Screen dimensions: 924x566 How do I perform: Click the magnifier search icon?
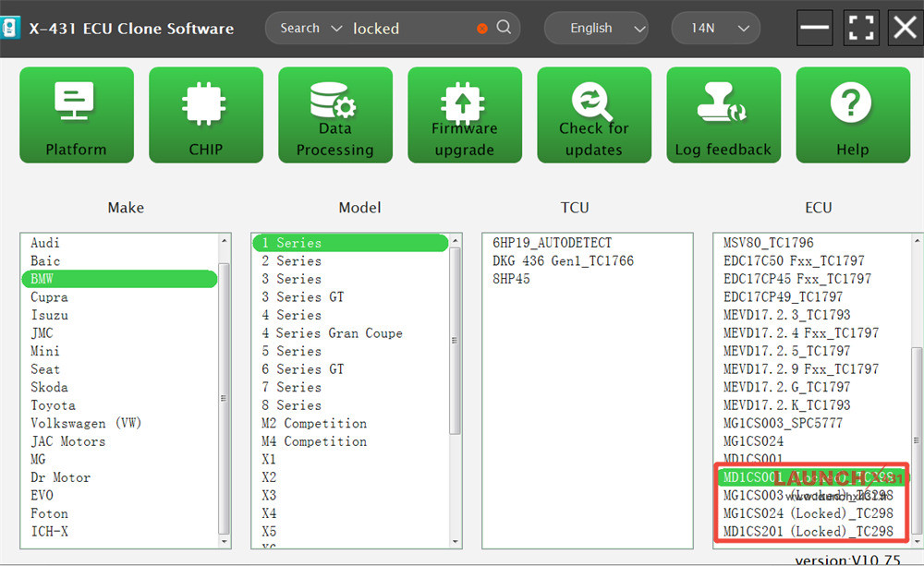point(504,27)
